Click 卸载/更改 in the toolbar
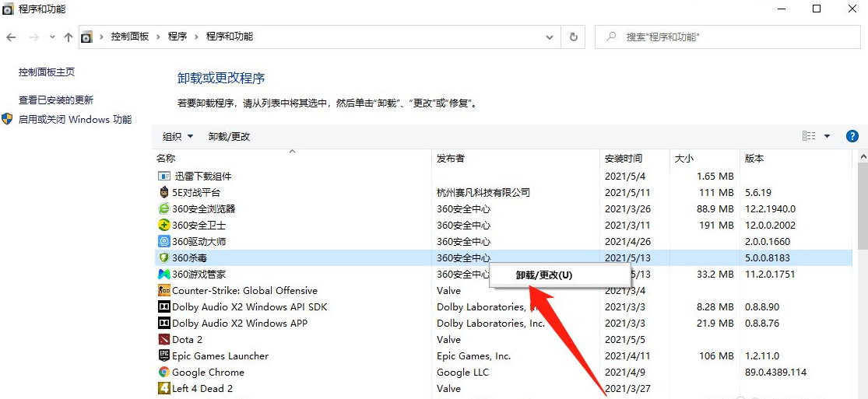 229,136
